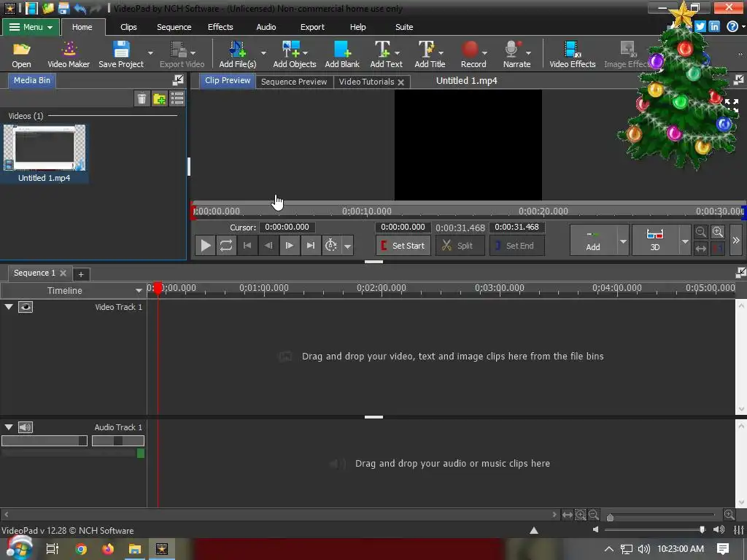Open File Explorer from the taskbar
Screen dimensions: 747x560
pyautogui.click(x=135, y=549)
